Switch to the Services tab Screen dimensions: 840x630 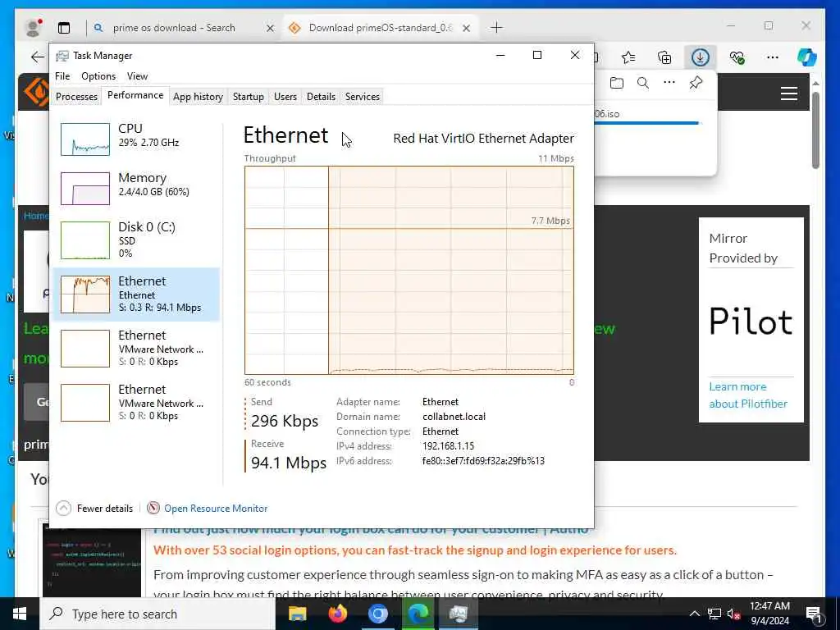tap(362, 97)
